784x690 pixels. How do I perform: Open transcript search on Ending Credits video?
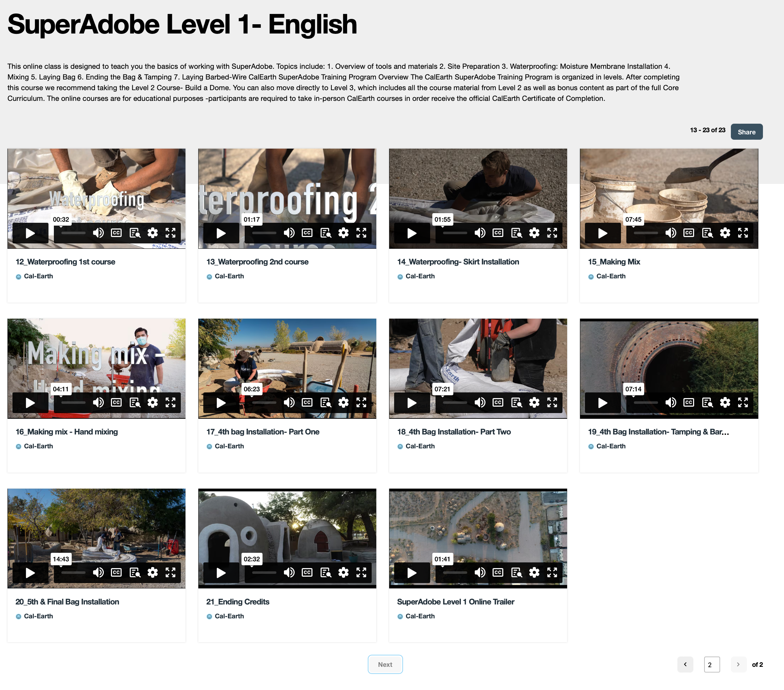click(326, 572)
